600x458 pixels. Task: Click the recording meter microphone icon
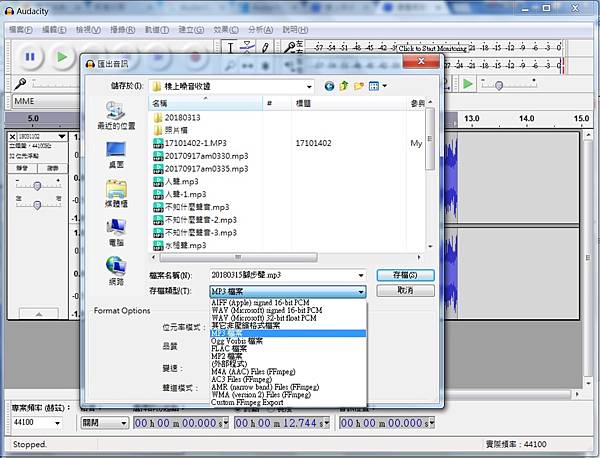click(x=289, y=47)
